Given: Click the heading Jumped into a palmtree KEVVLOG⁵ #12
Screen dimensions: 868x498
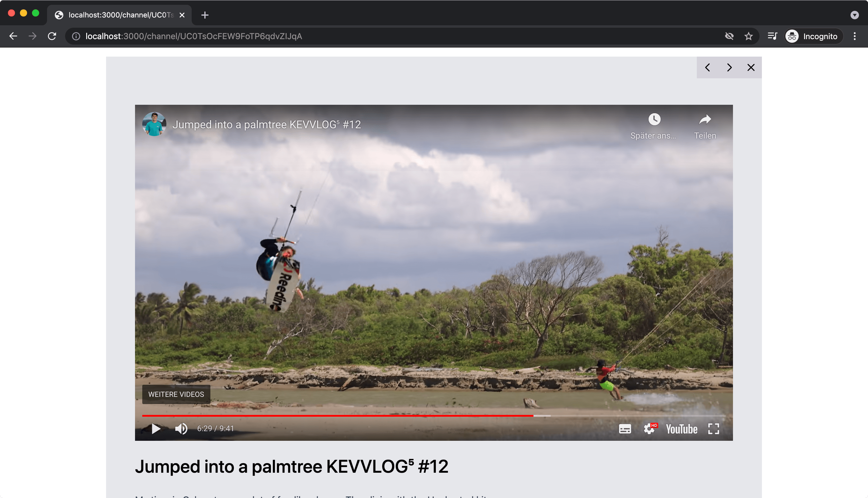Looking at the screenshot, I should pyautogui.click(x=291, y=466).
